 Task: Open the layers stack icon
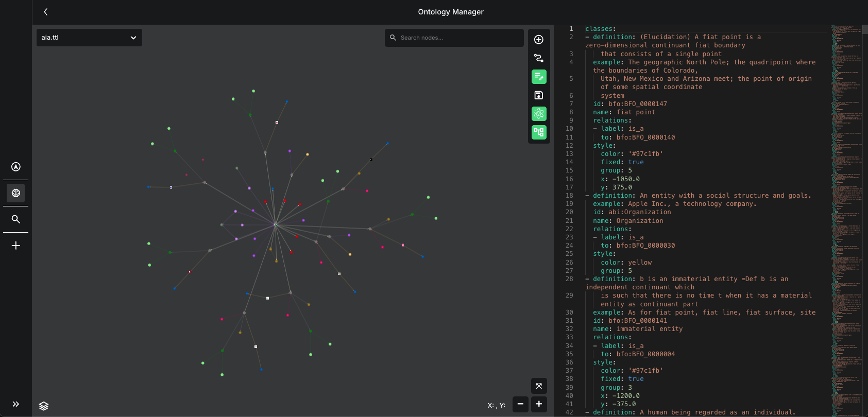[44, 406]
